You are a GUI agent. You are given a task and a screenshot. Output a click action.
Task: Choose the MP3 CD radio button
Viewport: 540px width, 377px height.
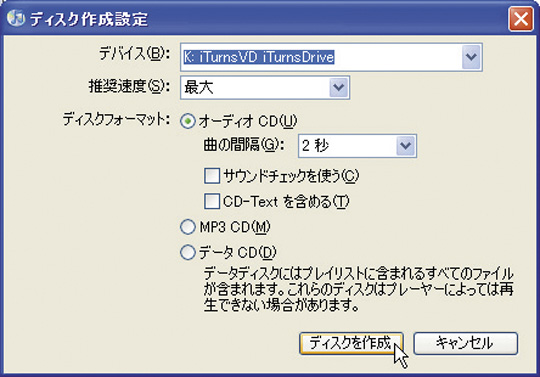pyautogui.click(x=188, y=227)
